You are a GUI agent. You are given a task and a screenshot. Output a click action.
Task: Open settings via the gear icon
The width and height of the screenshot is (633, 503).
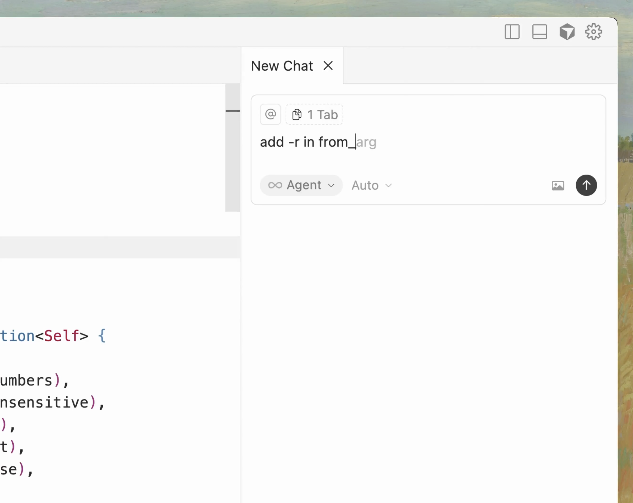(593, 31)
